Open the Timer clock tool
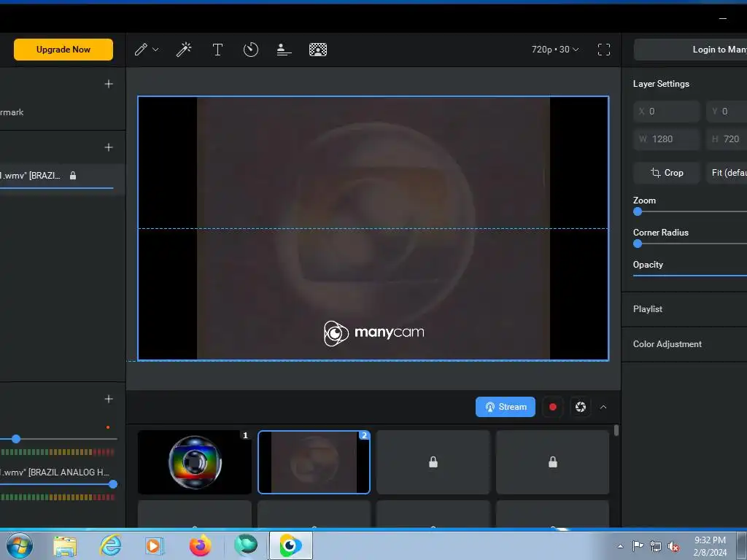This screenshot has width=747, height=560. click(251, 50)
